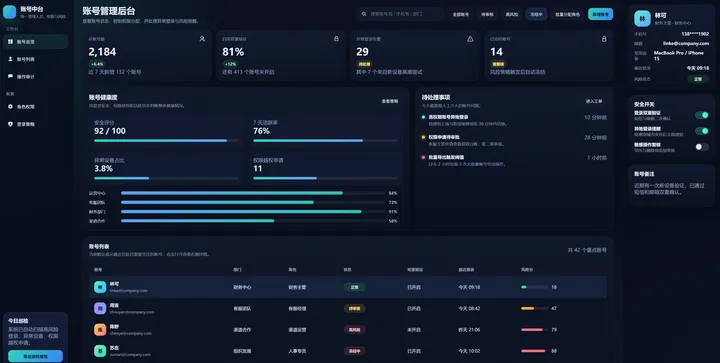The width and height of the screenshot is (720, 363).
Task: Click the 92 / 100 progress bar
Action: pos(166,140)
